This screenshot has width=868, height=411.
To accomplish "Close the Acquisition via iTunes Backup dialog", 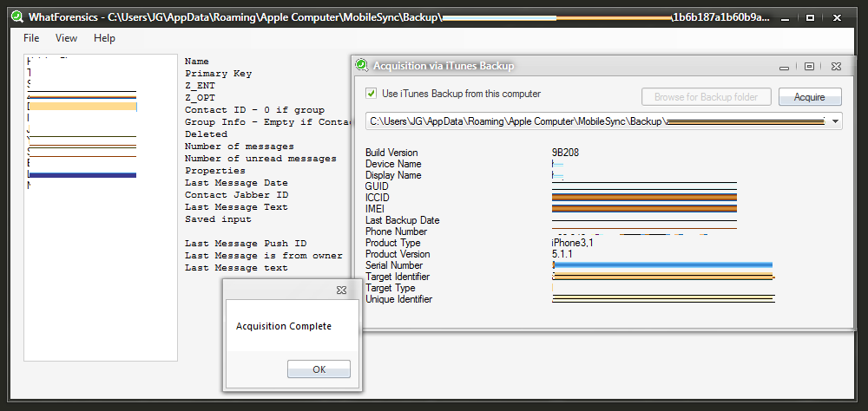I will 836,67.
